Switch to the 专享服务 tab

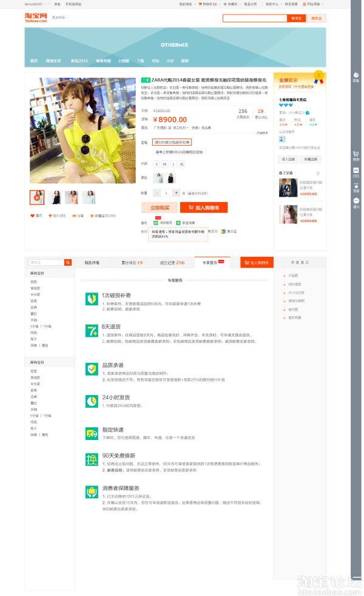click(x=214, y=263)
